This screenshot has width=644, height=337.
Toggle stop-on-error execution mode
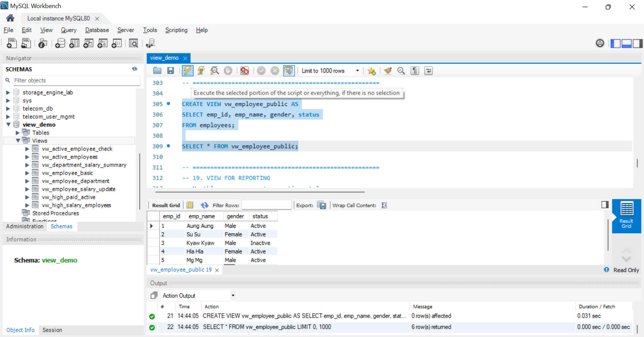pyautogui.click(x=244, y=71)
